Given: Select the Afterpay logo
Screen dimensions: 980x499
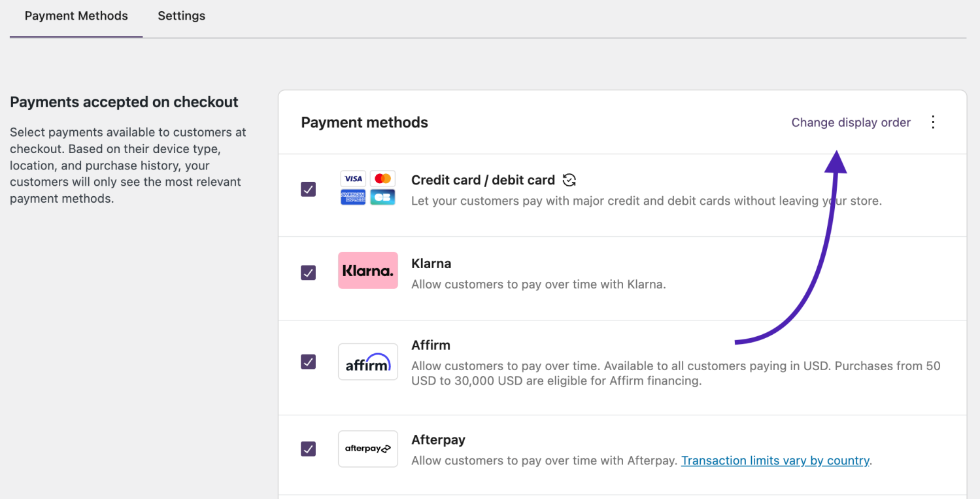Looking at the screenshot, I should tap(367, 449).
